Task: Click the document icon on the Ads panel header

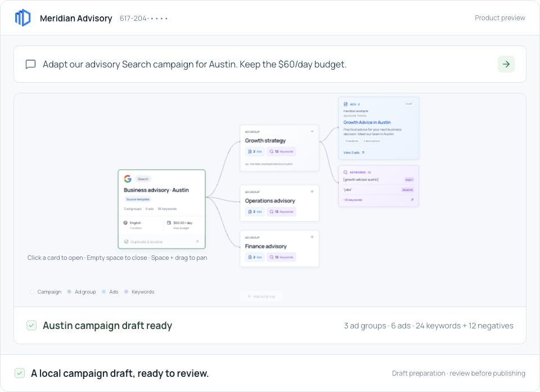Action: pos(345,104)
